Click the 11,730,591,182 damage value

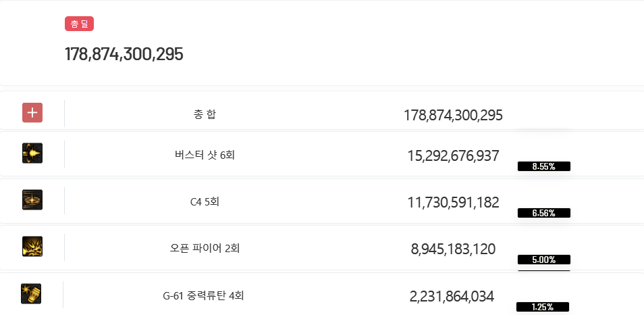(454, 202)
